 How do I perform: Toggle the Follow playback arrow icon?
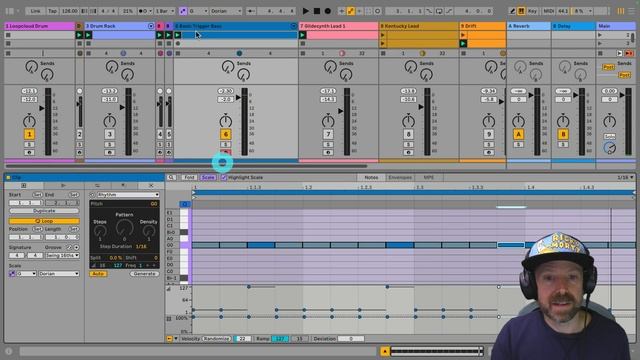coord(251,11)
